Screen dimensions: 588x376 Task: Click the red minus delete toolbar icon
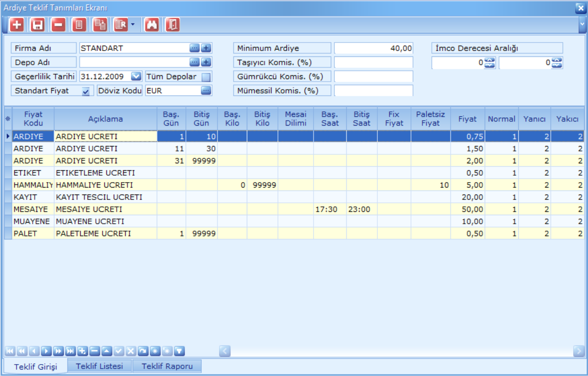tap(58, 25)
